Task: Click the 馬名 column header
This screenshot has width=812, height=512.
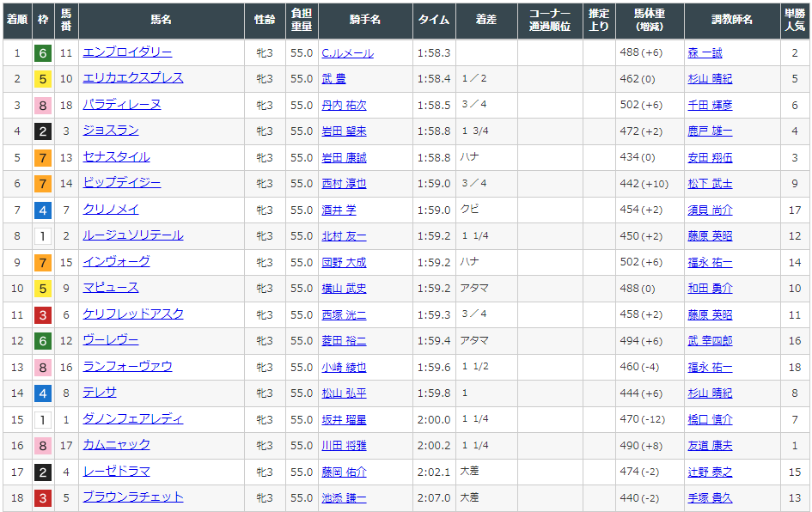Action: tap(161, 20)
